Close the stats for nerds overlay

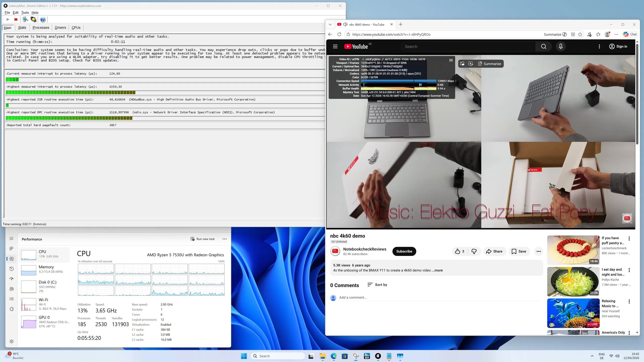pyautogui.click(x=451, y=60)
